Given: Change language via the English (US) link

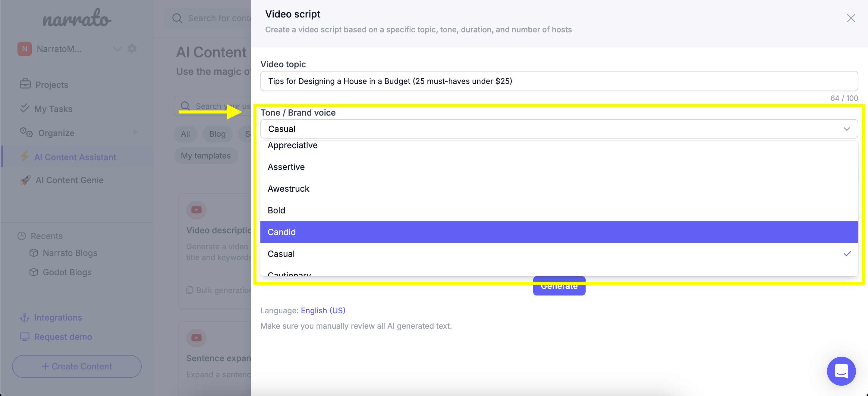Looking at the screenshot, I should pyautogui.click(x=323, y=310).
